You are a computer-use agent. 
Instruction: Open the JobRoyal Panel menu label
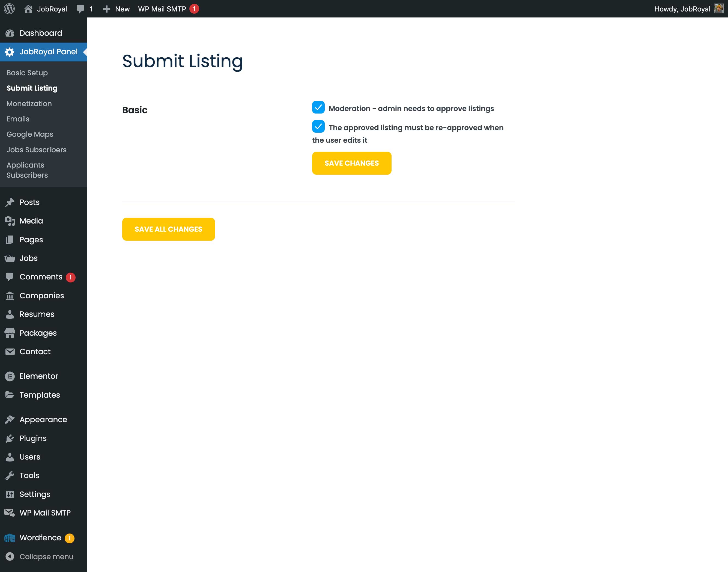(x=49, y=52)
